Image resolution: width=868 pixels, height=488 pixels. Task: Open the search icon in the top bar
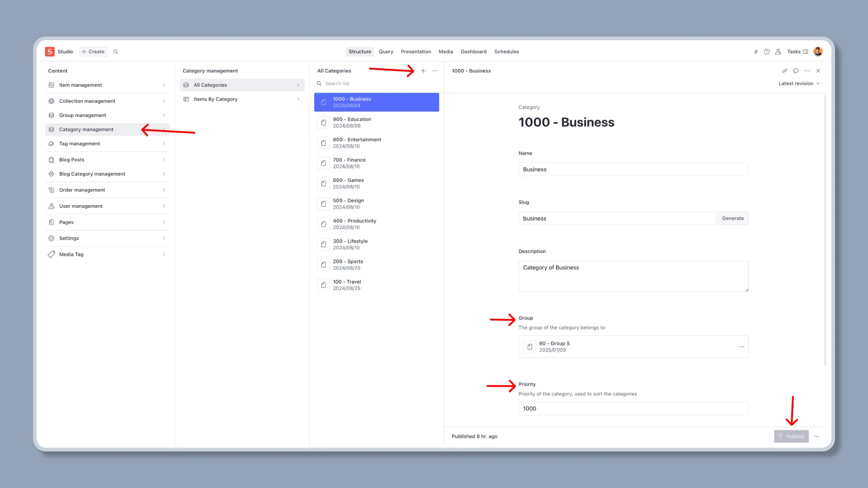click(x=116, y=52)
